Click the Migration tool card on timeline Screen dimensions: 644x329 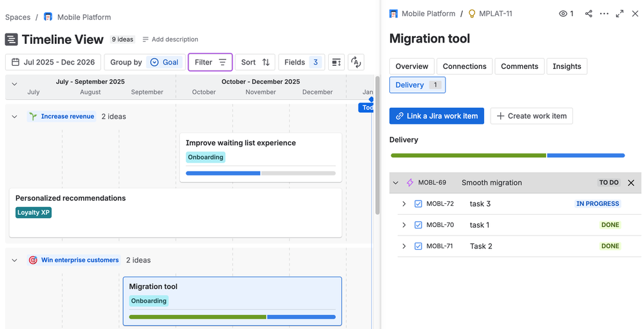(233, 301)
